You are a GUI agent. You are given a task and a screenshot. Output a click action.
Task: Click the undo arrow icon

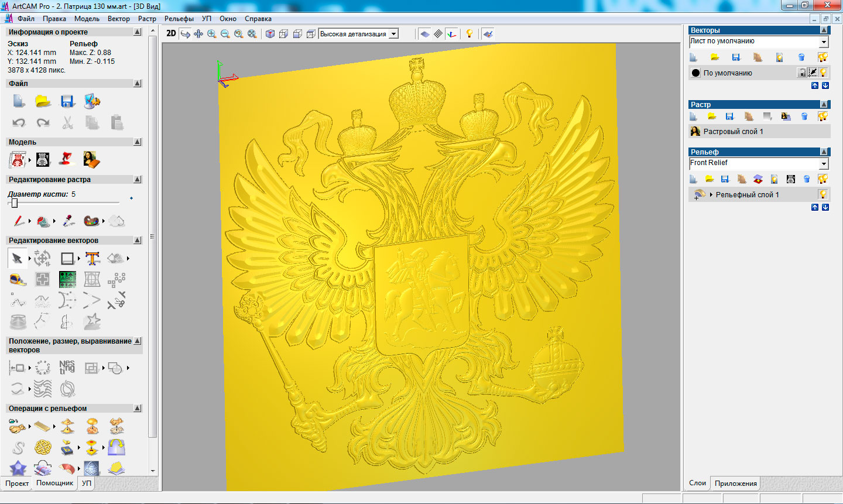tap(19, 123)
